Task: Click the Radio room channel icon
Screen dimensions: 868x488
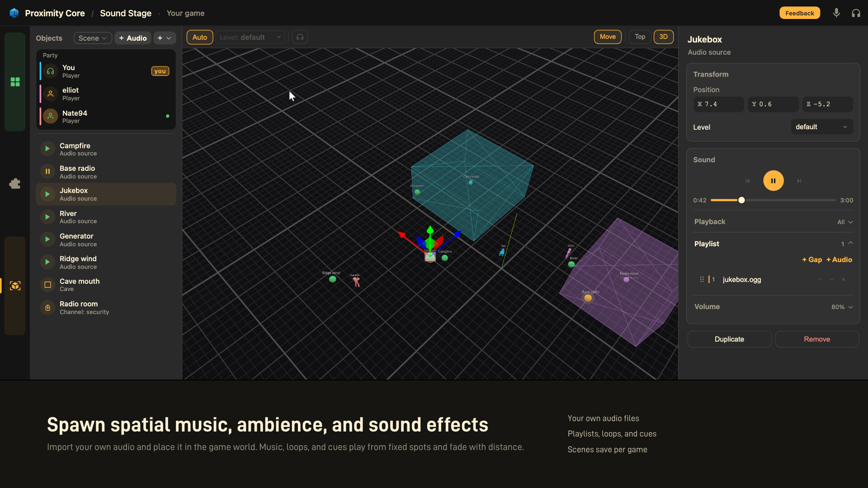Action: pyautogui.click(x=47, y=307)
